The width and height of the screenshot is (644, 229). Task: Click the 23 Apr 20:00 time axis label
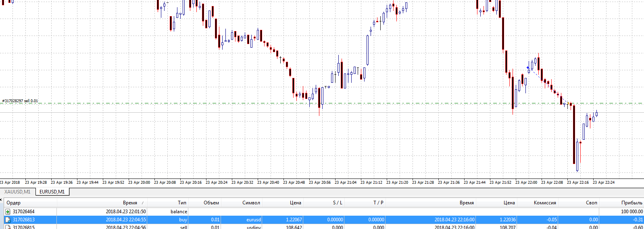139,183
